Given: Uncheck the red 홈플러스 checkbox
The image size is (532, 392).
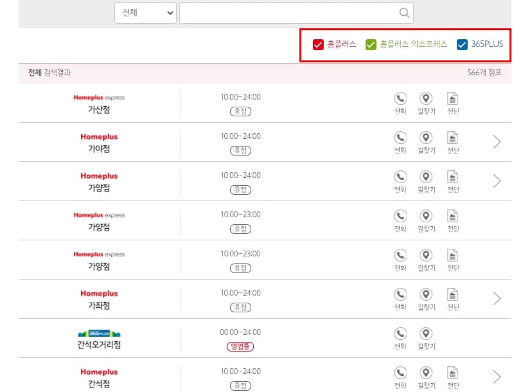Looking at the screenshot, I should 318,44.
